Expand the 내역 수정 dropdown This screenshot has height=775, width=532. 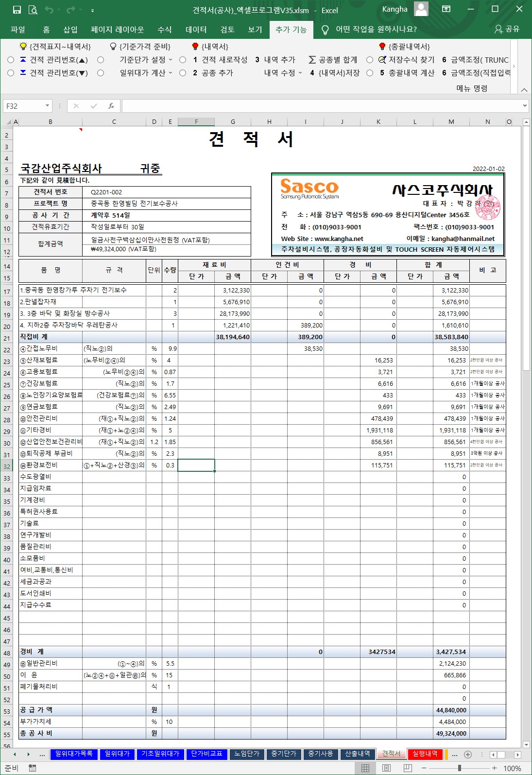pyautogui.click(x=300, y=72)
